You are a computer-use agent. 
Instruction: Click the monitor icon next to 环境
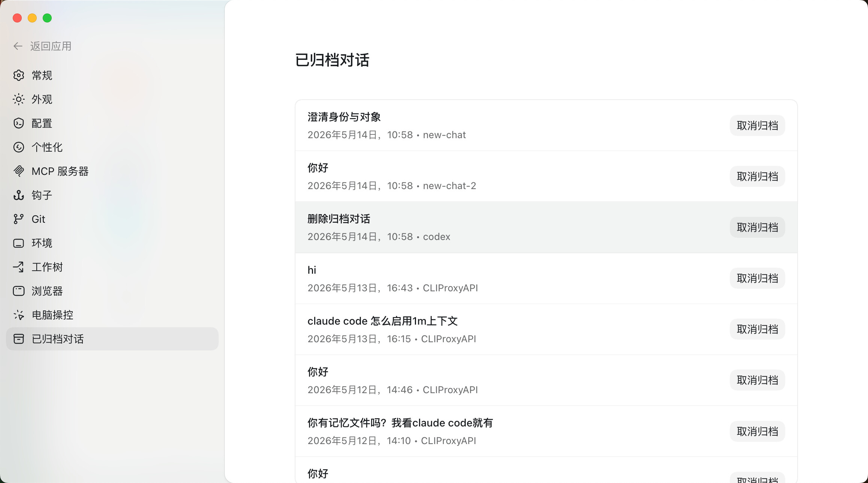[x=19, y=243]
